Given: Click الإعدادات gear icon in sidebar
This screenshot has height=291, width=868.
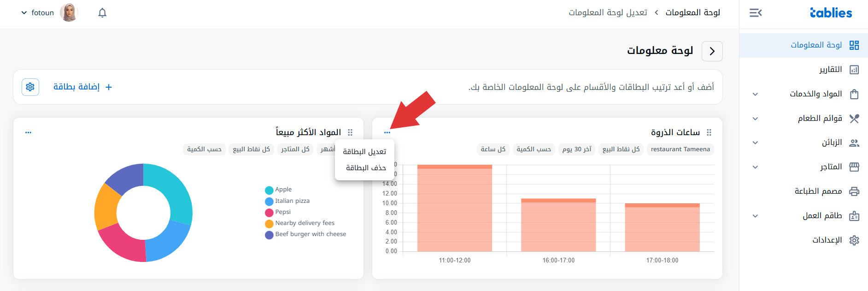Looking at the screenshot, I should [854, 240].
